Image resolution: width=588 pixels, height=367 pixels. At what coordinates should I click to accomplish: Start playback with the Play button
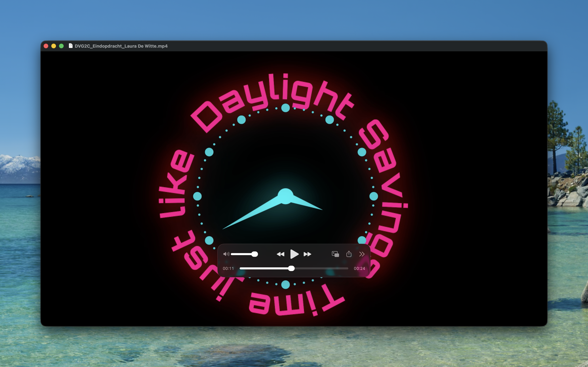pos(295,254)
